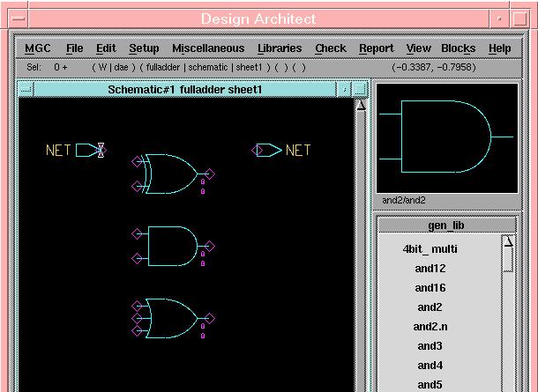538x392 pixels.
Task: Click the and2 symbol preview thumbnail
Action: click(447, 137)
